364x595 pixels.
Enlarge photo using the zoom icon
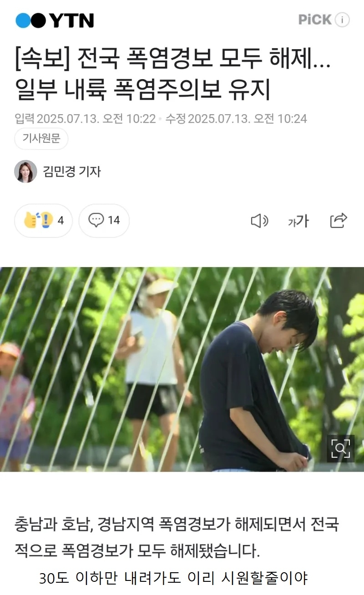click(x=340, y=449)
